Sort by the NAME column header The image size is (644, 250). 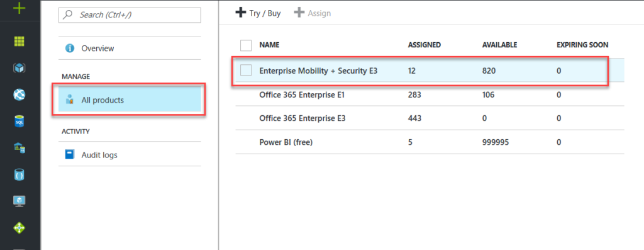[269, 45]
